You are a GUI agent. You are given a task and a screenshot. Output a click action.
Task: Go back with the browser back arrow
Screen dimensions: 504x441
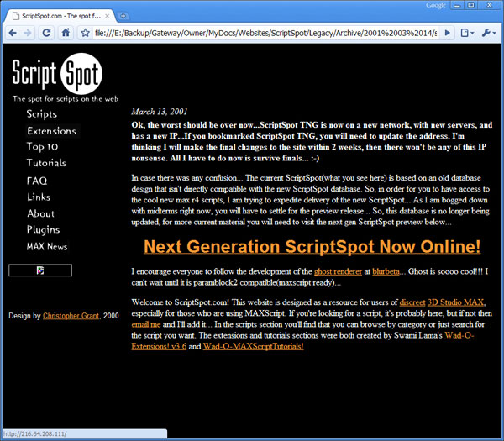[13, 33]
